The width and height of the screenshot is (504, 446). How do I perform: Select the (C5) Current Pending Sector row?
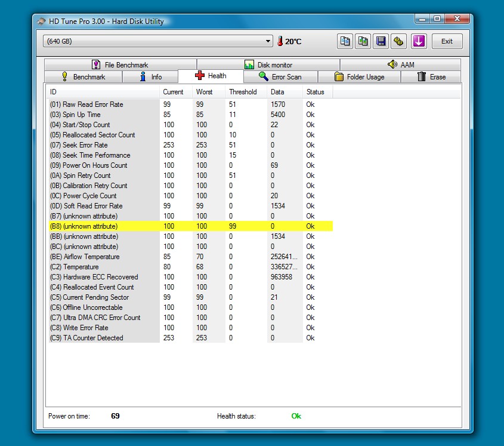[x=191, y=297]
